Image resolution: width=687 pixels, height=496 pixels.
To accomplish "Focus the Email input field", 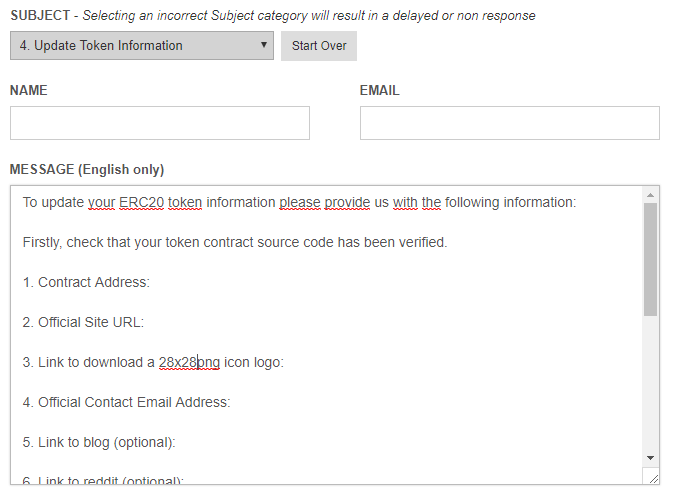I will tap(509, 123).
